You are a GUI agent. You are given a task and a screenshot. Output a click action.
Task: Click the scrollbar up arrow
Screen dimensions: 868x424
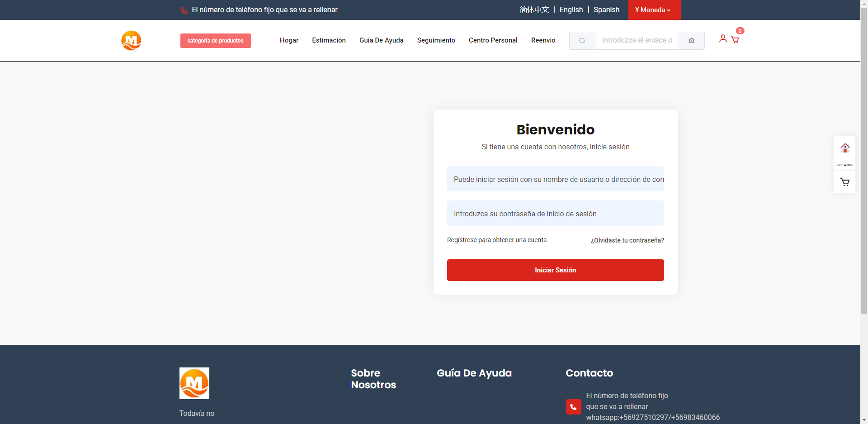tap(864, 4)
